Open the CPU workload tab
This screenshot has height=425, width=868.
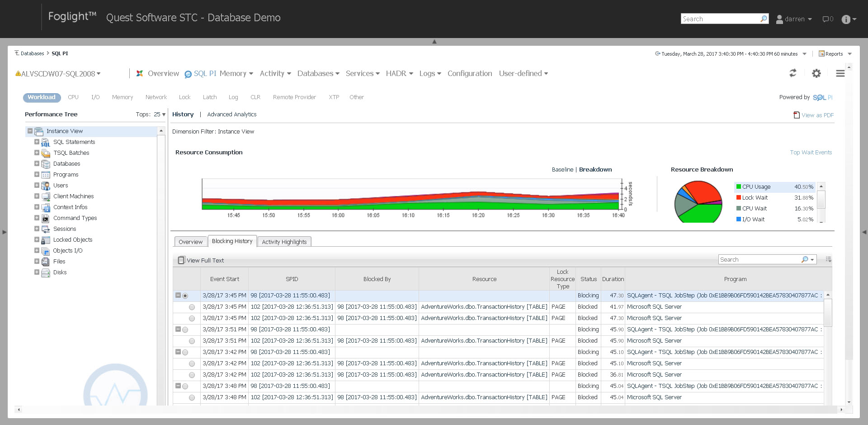73,97
